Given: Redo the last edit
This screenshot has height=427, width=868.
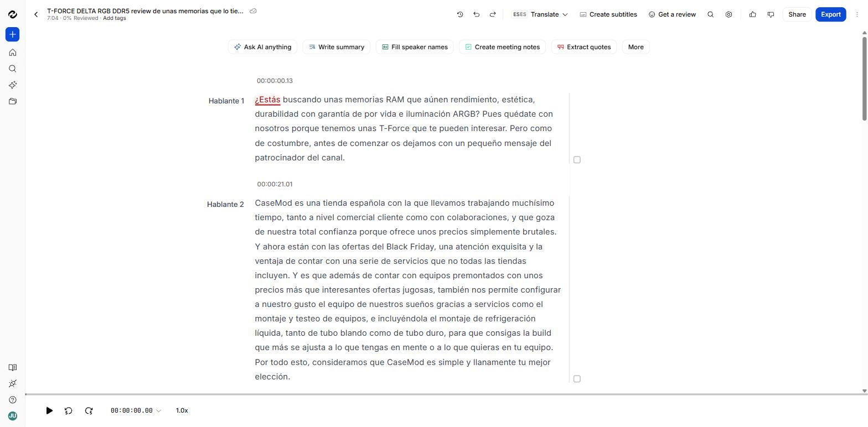Looking at the screenshot, I should click(x=492, y=14).
